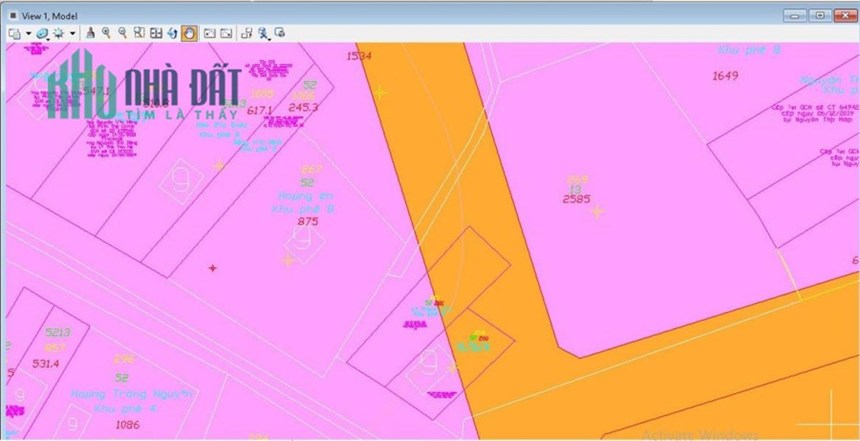Click the View Previous button
The width and height of the screenshot is (860, 441).
tap(209, 33)
